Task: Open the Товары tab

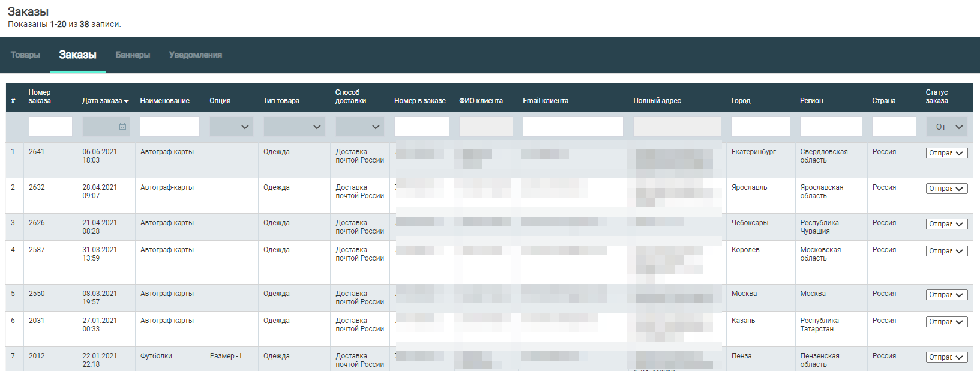Action: coord(25,55)
